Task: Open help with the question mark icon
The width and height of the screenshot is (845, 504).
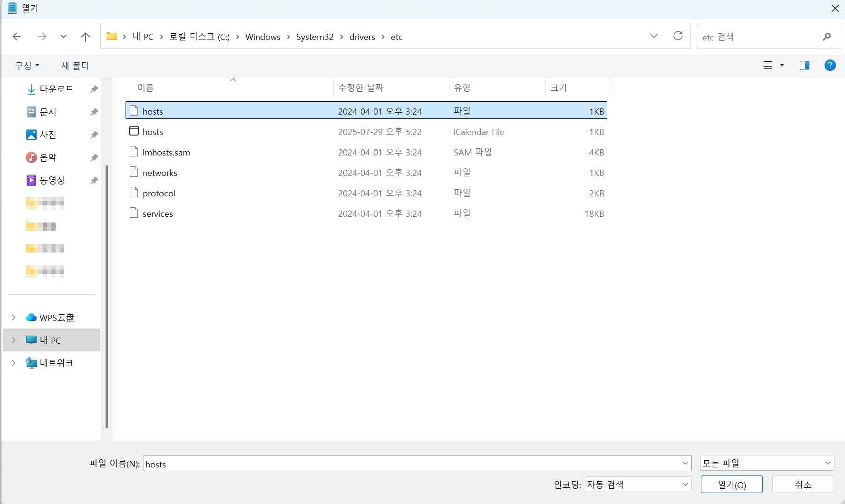Action: 830,65
